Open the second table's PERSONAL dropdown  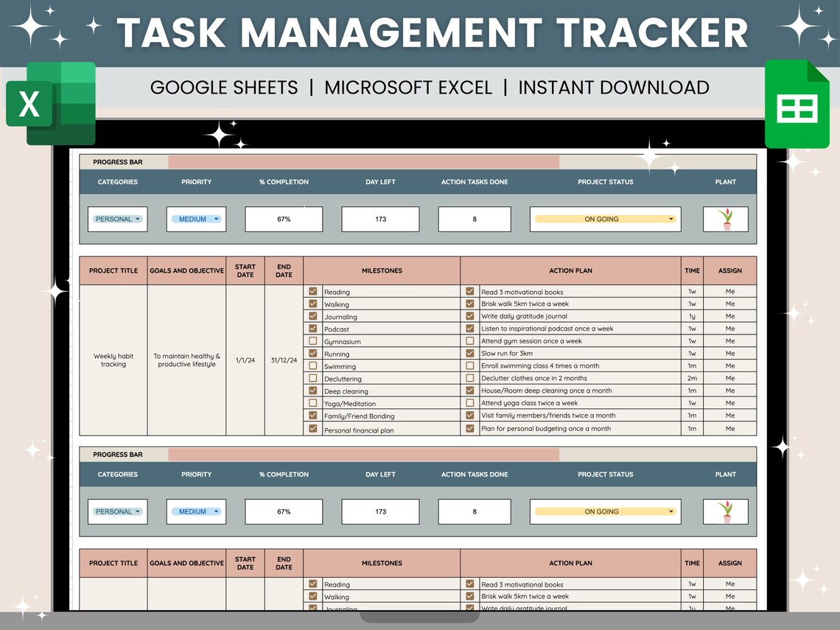pyautogui.click(x=117, y=511)
